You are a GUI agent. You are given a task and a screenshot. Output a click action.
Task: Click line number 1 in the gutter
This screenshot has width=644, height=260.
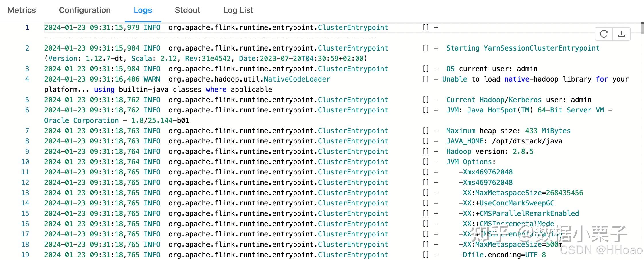pos(27,28)
